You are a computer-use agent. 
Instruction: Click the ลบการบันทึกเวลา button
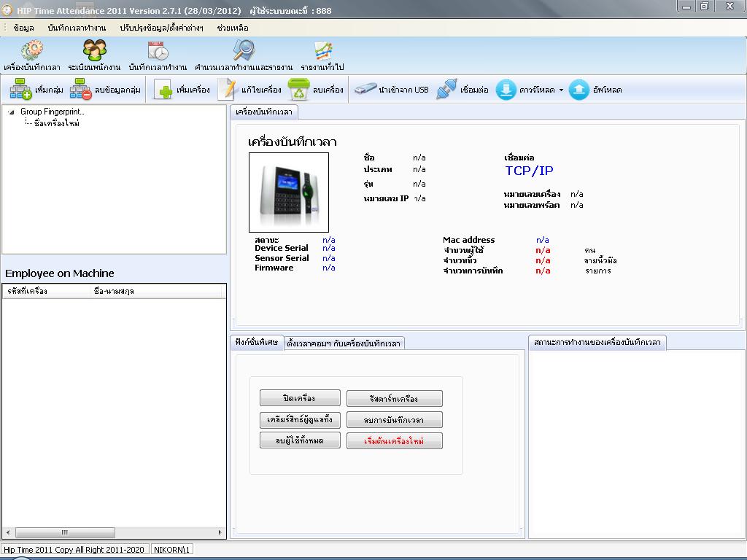pyautogui.click(x=394, y=420)
